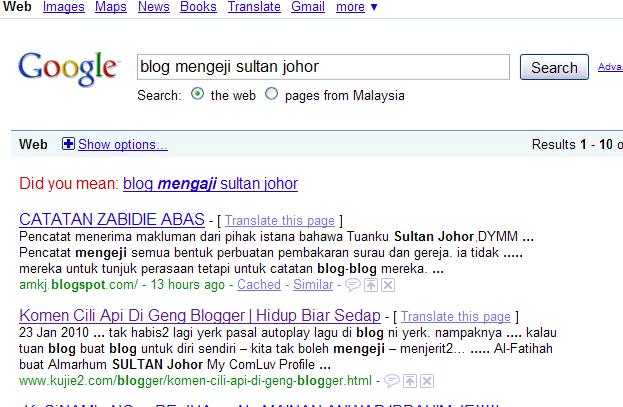The width and height of the screenshot is (623, 407).
Task: Click the Google logo
Action: pyautogui.click(x=68, y=68)
